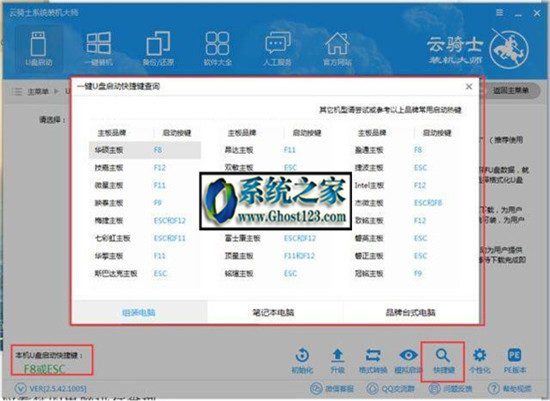Image resolution: width=550 pixels, height=401 pixels.
Task: Select the 磐英主板 row
Action: (x=405, y=238)
